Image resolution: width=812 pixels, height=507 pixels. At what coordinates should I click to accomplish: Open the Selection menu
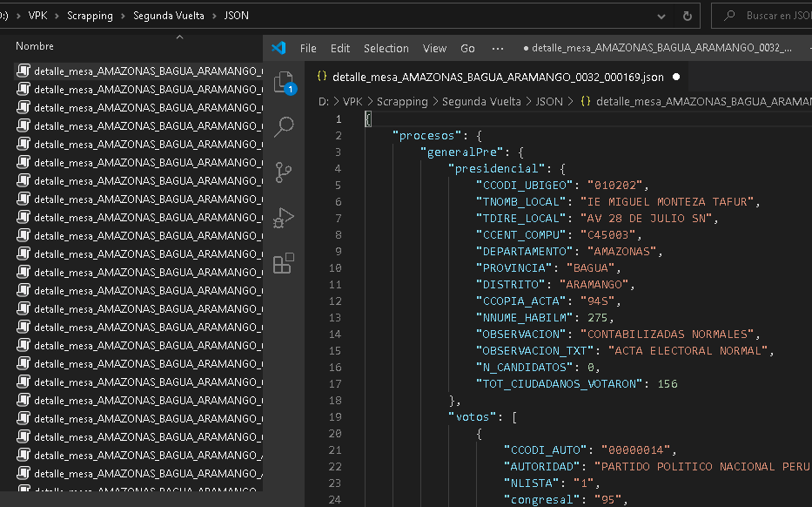click(386, 48)
